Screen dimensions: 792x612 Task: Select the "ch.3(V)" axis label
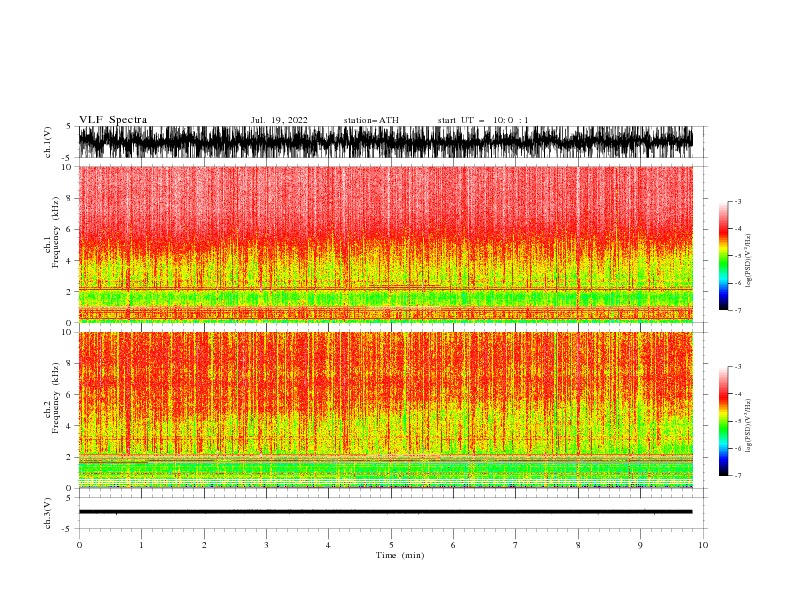[x=47, y=513]
